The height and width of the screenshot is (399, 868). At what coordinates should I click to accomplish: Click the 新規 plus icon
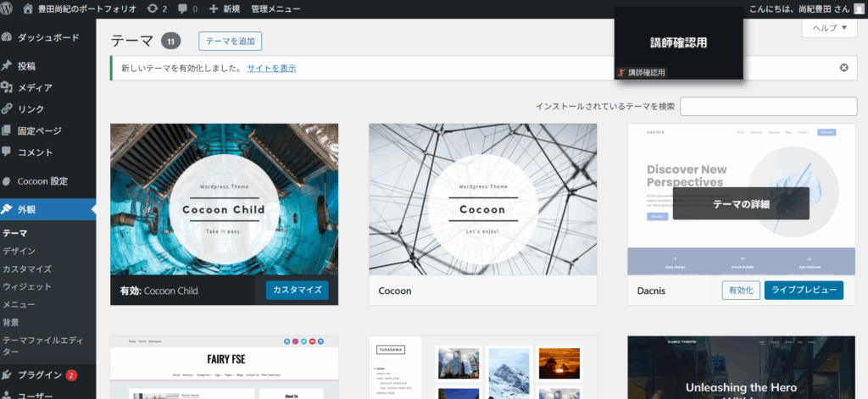coord(214,8)
